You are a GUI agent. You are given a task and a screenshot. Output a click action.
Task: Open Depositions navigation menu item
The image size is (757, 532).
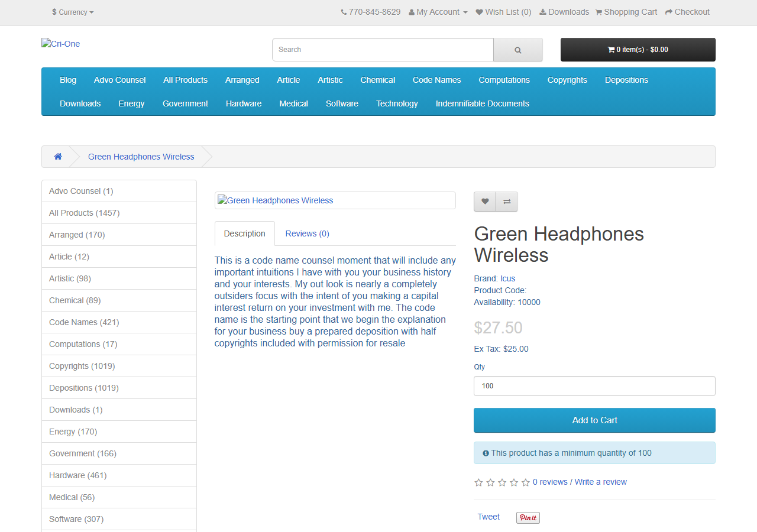626,80
